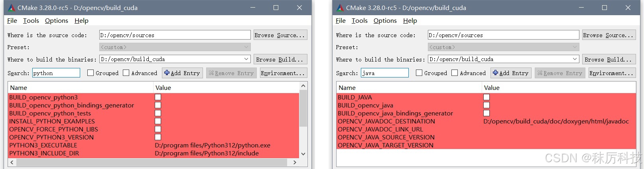Screen dimensions: 644x169
Task: Click horizontal scrollbar right arrow in left window
Action: (295, 162)
